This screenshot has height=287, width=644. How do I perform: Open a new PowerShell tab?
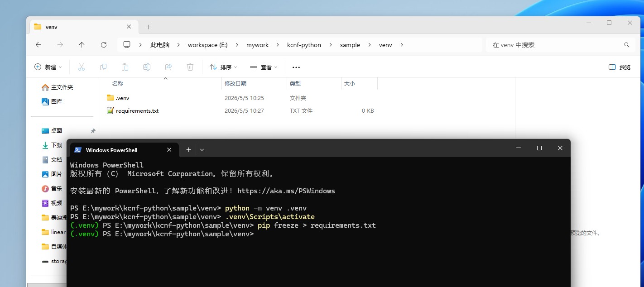(x=189, y=150)
